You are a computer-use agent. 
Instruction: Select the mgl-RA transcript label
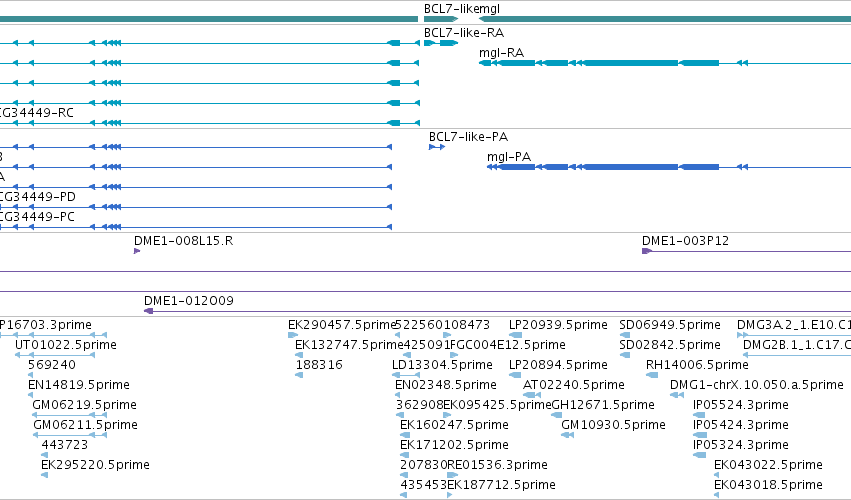point(501,53)
